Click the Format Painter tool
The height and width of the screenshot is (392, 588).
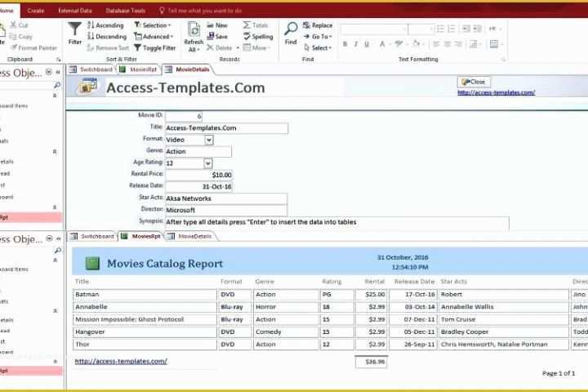point(33,47)
